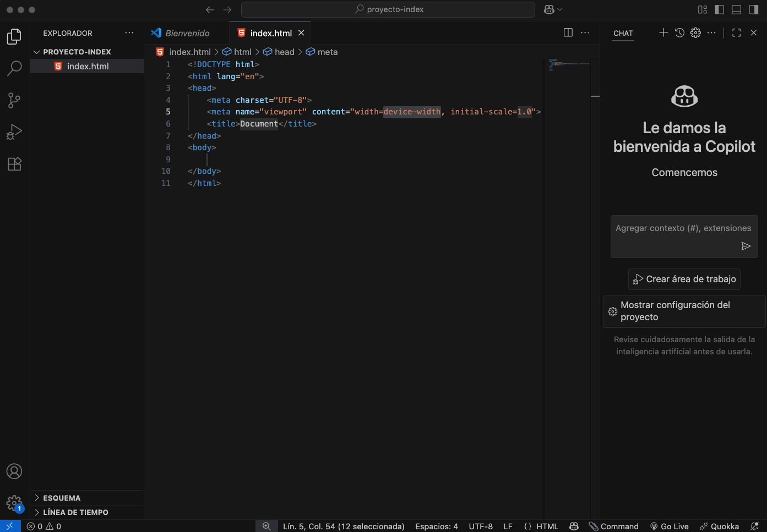The image size is (767, 532).
Task: Select the CHAT panel tab
Action: pyautogui.click(x=623, y=33)
